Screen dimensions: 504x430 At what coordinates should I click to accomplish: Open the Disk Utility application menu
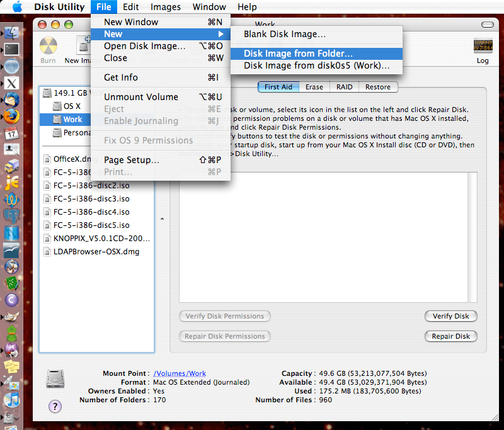click(x=59, y=7)
